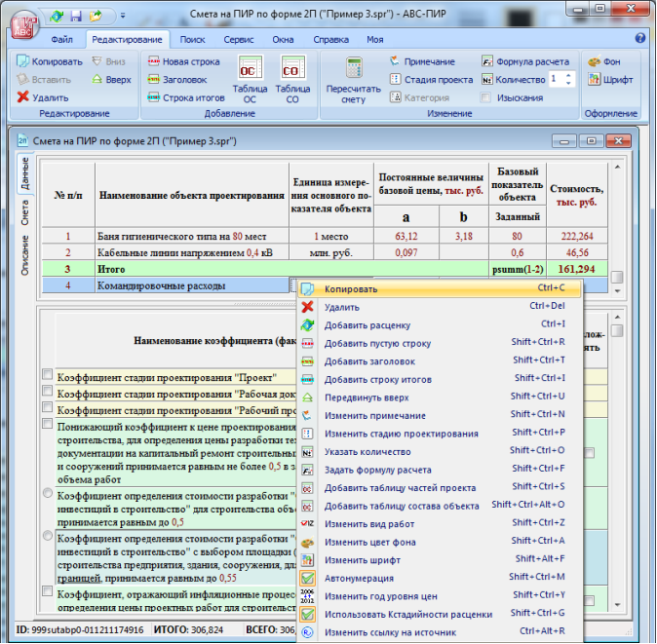657x644 pixels.
Task: Open the Моя ribbon tab
Action: click(x=374, y=39)
